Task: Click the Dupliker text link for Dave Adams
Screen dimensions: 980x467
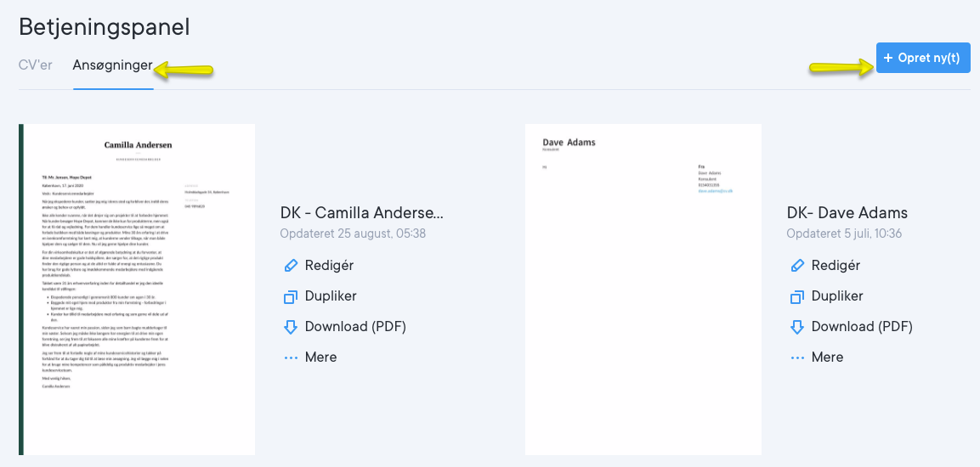Action: click(x=837, y=296)
